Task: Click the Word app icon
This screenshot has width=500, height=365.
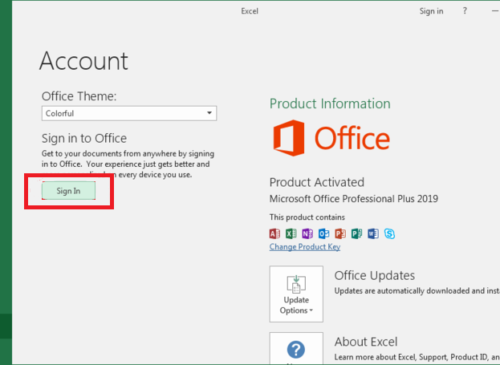Action: coord(373,234)
